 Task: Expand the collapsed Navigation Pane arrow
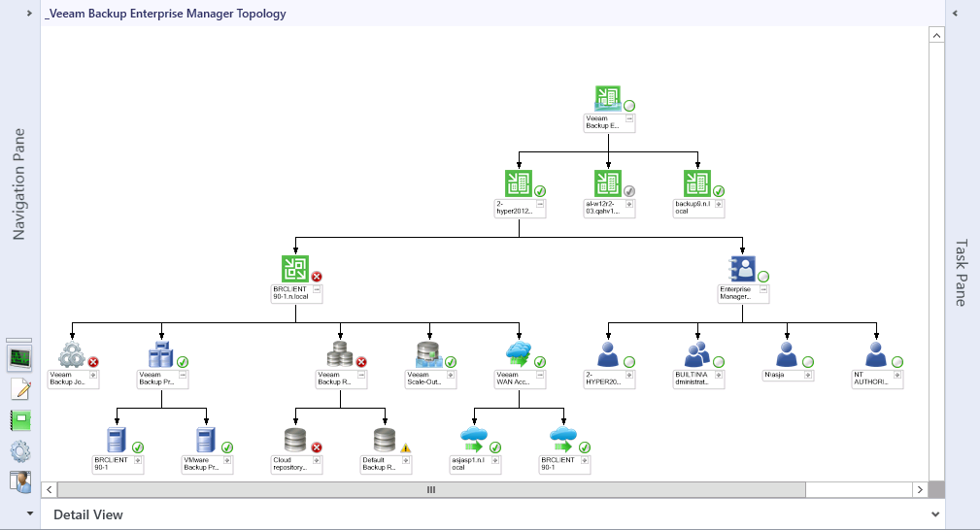click(x=29, y=14)
